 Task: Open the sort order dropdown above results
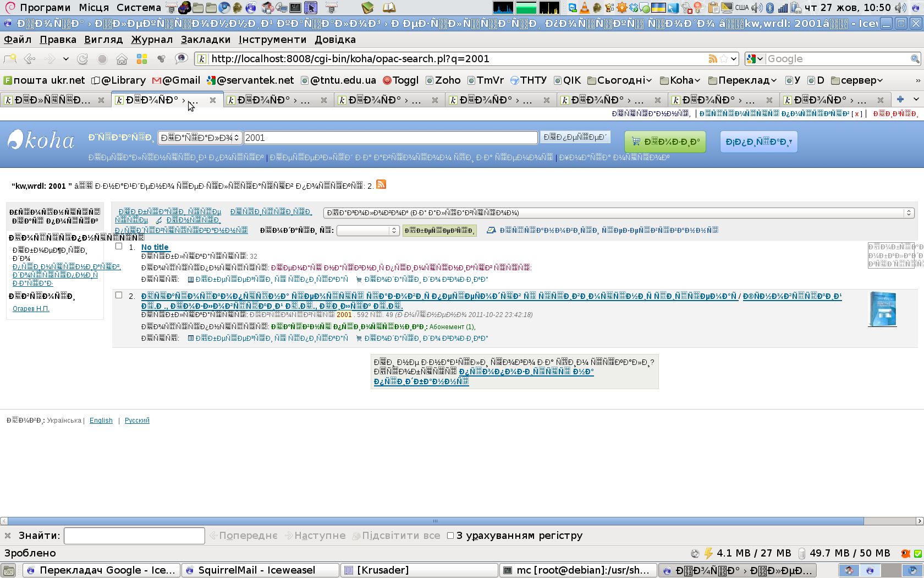(618, 213)
